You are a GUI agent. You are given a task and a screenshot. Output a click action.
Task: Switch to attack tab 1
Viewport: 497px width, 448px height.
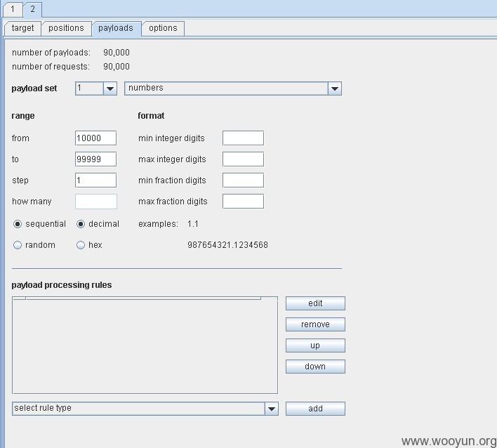[13, 10]
